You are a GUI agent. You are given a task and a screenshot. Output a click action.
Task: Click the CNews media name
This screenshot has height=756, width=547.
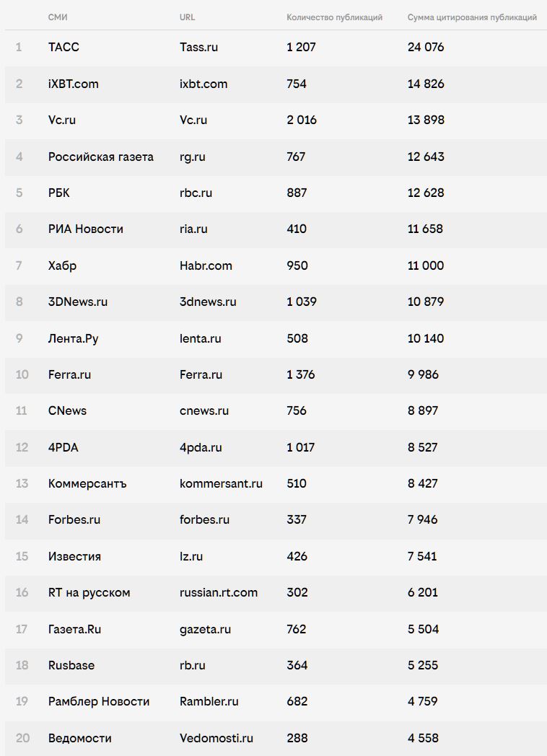(x=68, y=410)
